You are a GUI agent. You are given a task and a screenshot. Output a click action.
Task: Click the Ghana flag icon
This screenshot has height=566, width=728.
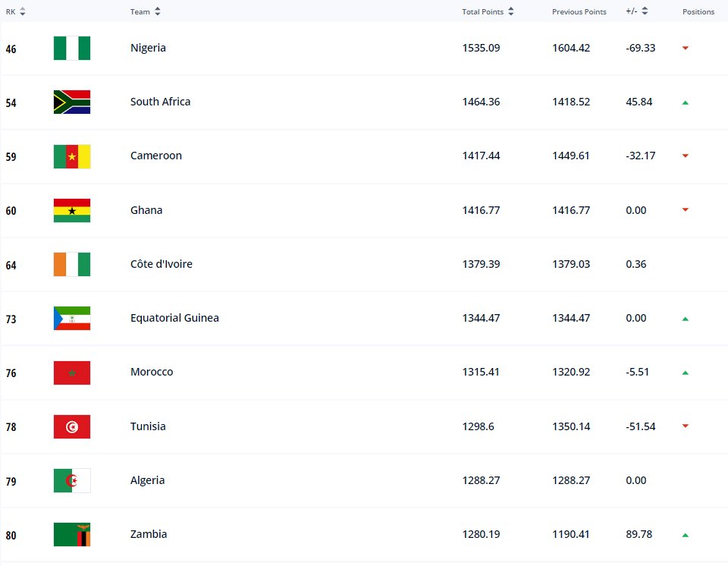72,210
